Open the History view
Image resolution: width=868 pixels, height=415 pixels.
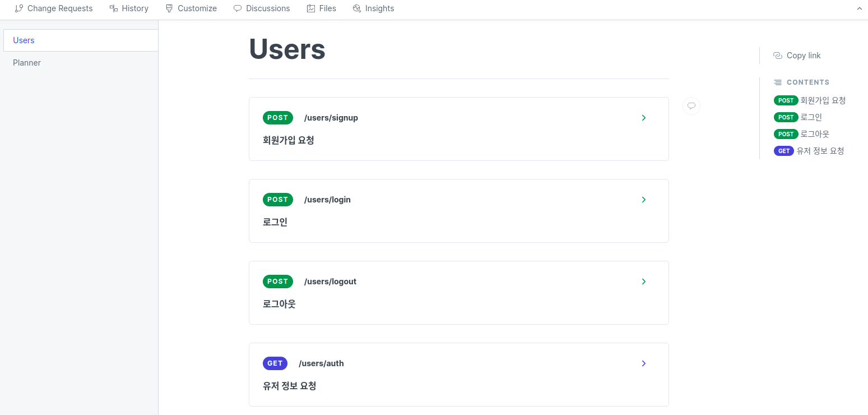[x=128, y=8]
